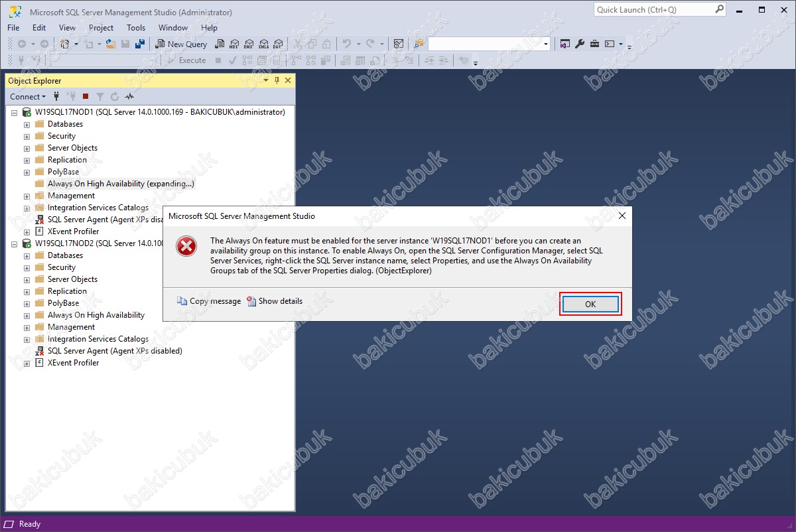The width and height of the screenshot is (796, 532).
Task: Expand XEvent Profiler under W19SQL17NOD2
Action: click(27, 364)
